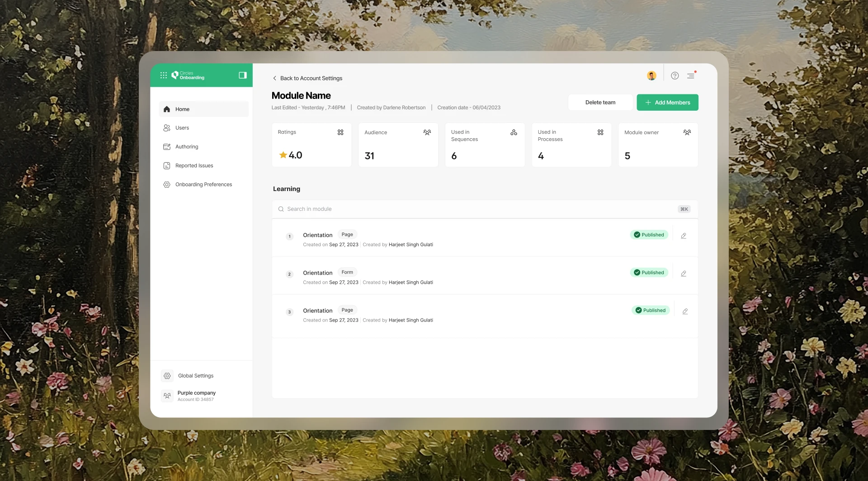Click Created by Darlene Robertson text

click(391, 107)
